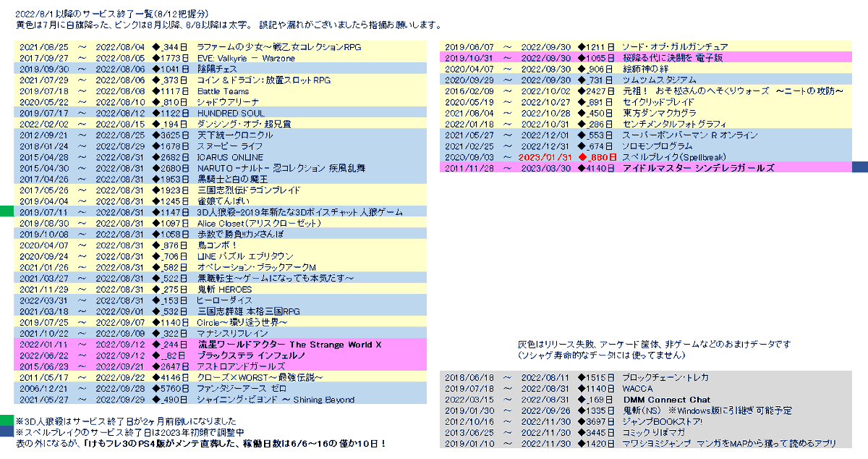This screenshot has height=459, width=868.
Task: Click the 'LINE パズル エブリタウン' title
Action: point(245,256)
